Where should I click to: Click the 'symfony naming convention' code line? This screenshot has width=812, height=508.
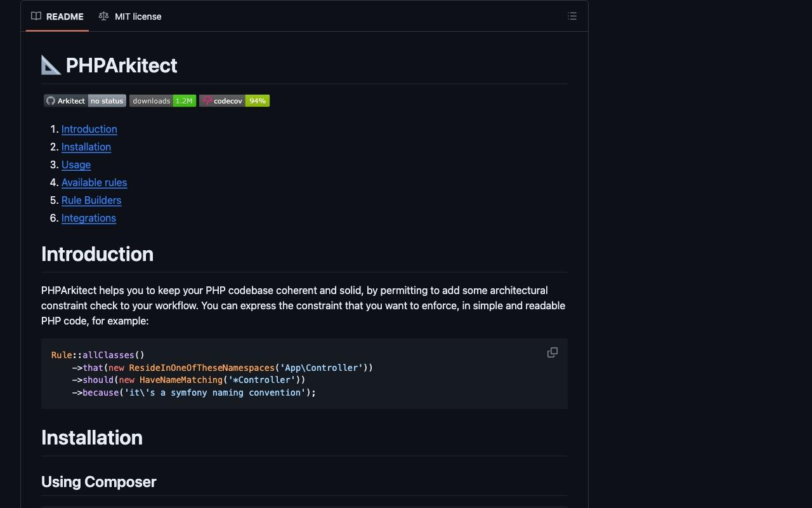pos(194,392)
